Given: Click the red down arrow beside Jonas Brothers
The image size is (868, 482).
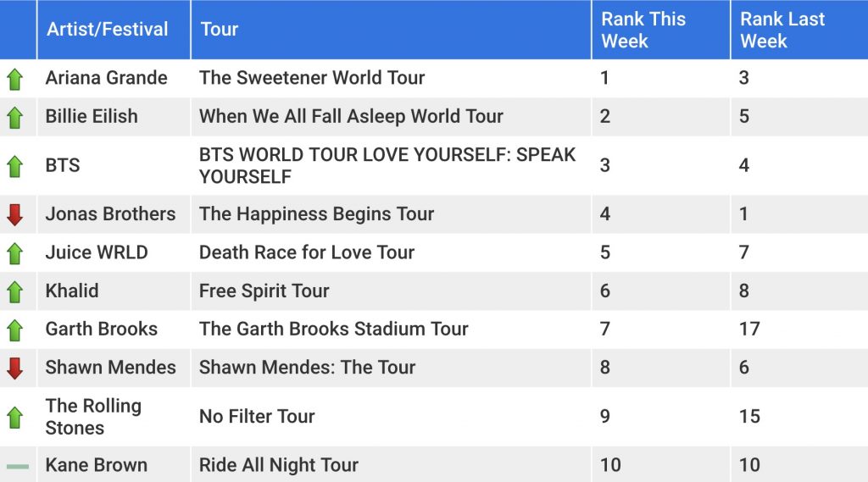Looking at the screenshot, I should 15,214.
